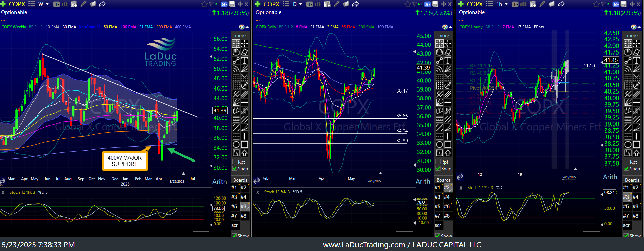The height and width of the screenshot is (251, 644).
Task: Click the back navigation arrow below daily chart
Action: pyautogui.click(x=257, y=181)
